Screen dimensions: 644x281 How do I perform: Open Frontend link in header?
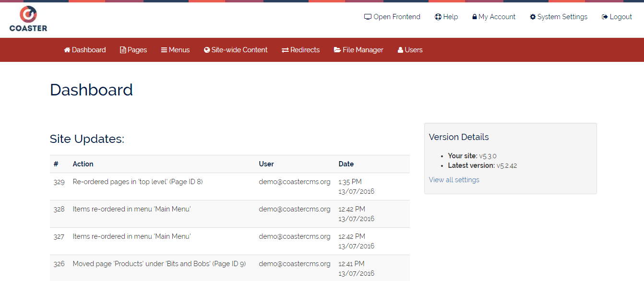(392, 17)
